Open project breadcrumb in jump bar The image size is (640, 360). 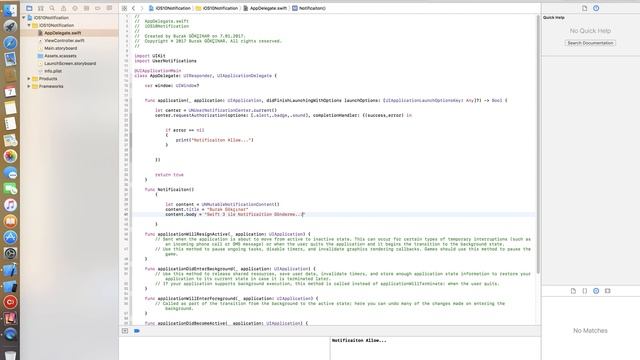pos(169,8)
